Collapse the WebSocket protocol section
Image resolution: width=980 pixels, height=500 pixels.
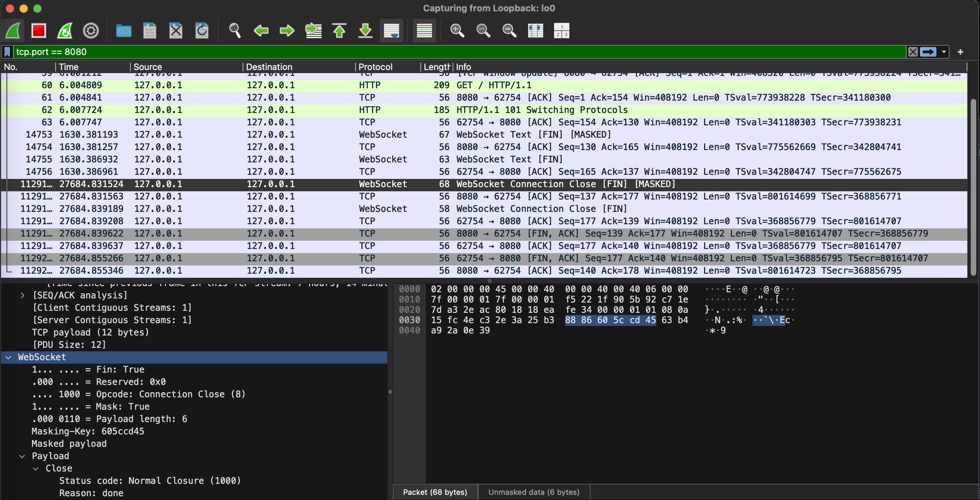point(8,357)
